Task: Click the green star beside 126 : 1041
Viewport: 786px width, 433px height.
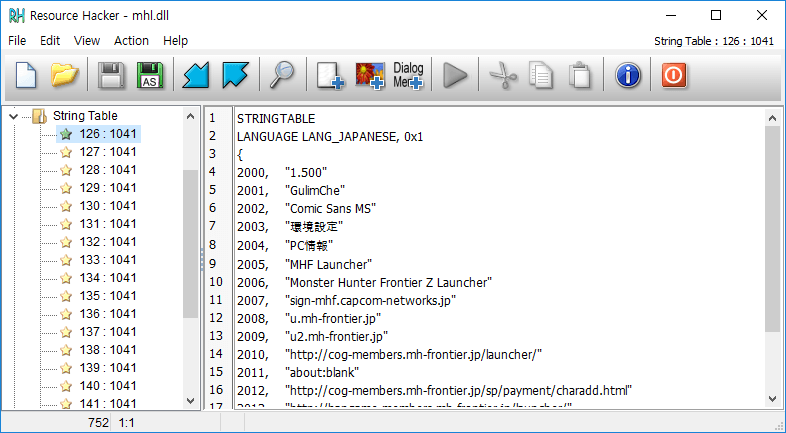Action: (x=66, y=134)
